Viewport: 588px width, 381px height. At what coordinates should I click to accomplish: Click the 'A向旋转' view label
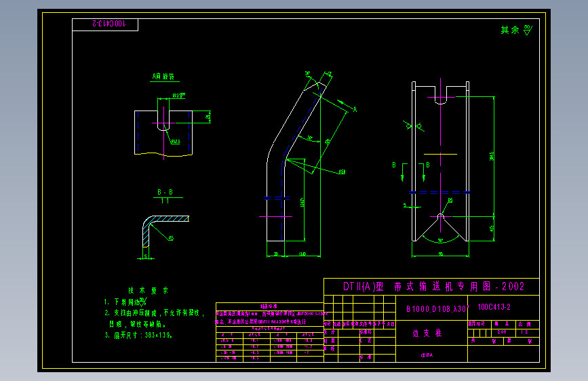pos(163,77)
